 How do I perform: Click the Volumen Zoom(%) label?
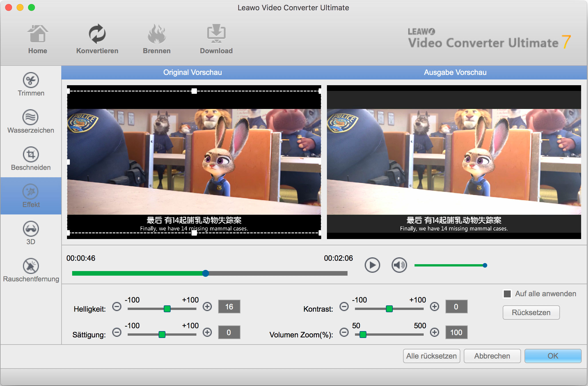tap(301, 335)
